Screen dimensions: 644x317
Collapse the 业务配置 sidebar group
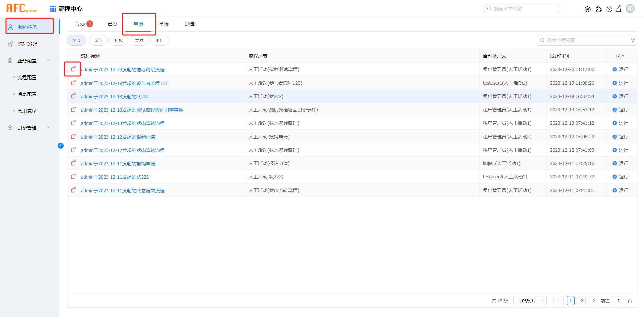[x=48, y=60]
